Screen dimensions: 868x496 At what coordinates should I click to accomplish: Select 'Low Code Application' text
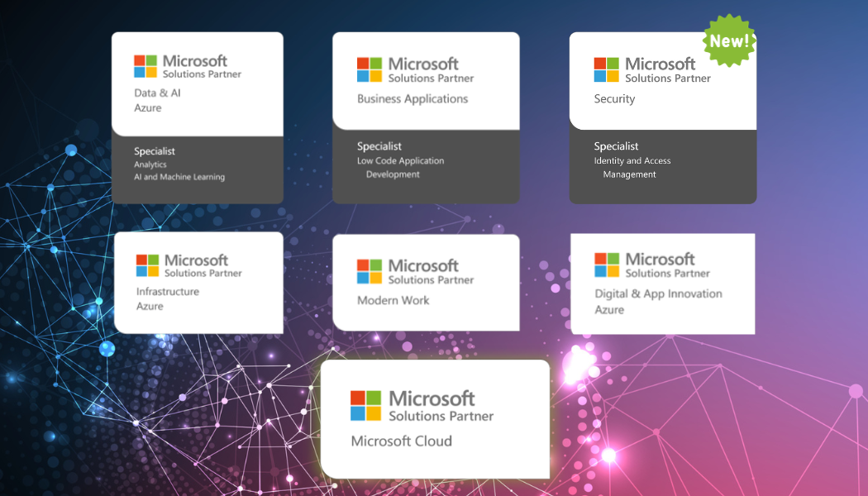coord(400,161)
